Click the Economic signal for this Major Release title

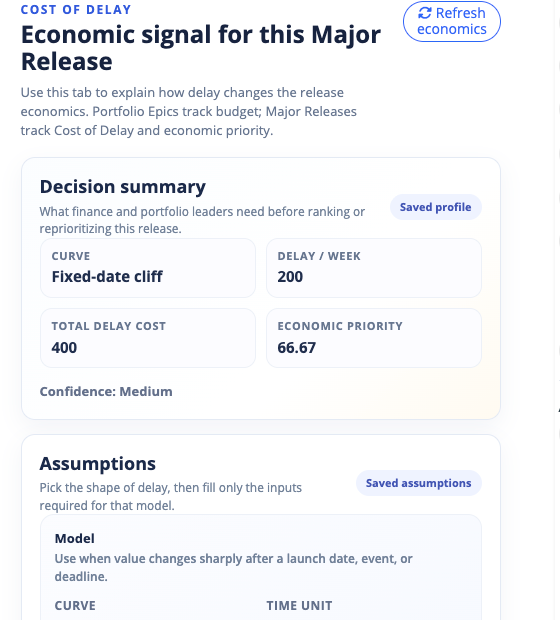(x=201, y=48)
